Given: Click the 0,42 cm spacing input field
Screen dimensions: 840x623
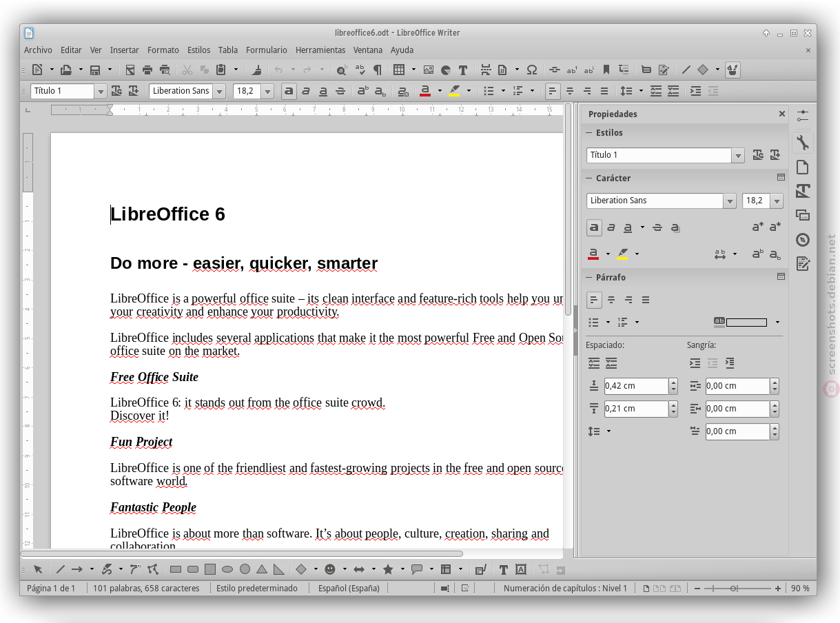Looking at the screenshot, I should [x=636, y=386].
